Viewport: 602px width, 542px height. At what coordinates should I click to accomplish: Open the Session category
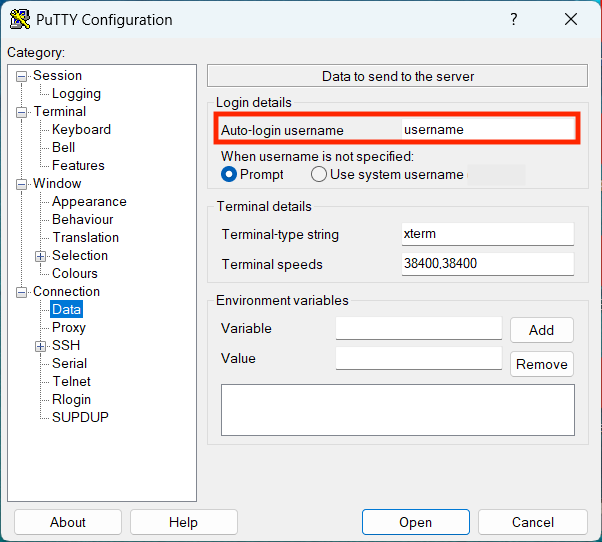tap(57, 75)
